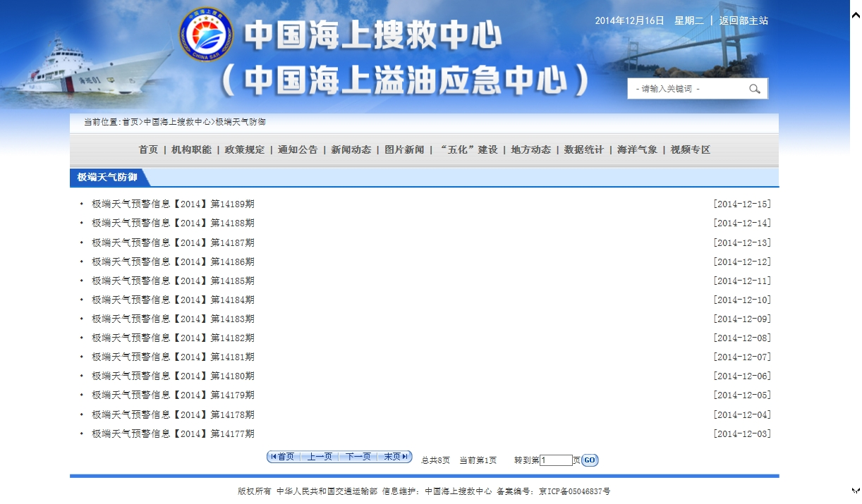Image resolution: width=862 pixels, height=504 pixels.
Task: Click the scrollbar down arrow
Action: (x=855, y=490)
